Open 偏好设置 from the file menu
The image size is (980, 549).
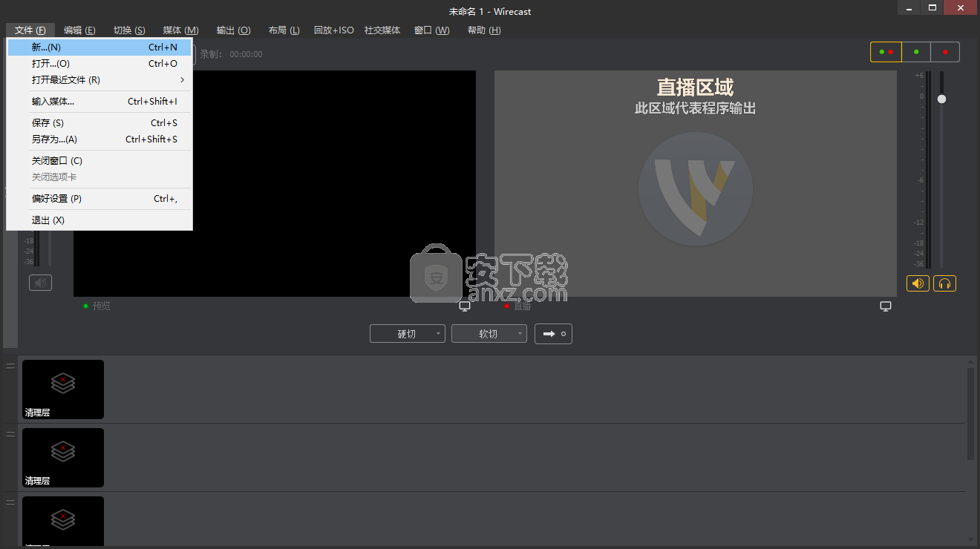coord(56,199)
